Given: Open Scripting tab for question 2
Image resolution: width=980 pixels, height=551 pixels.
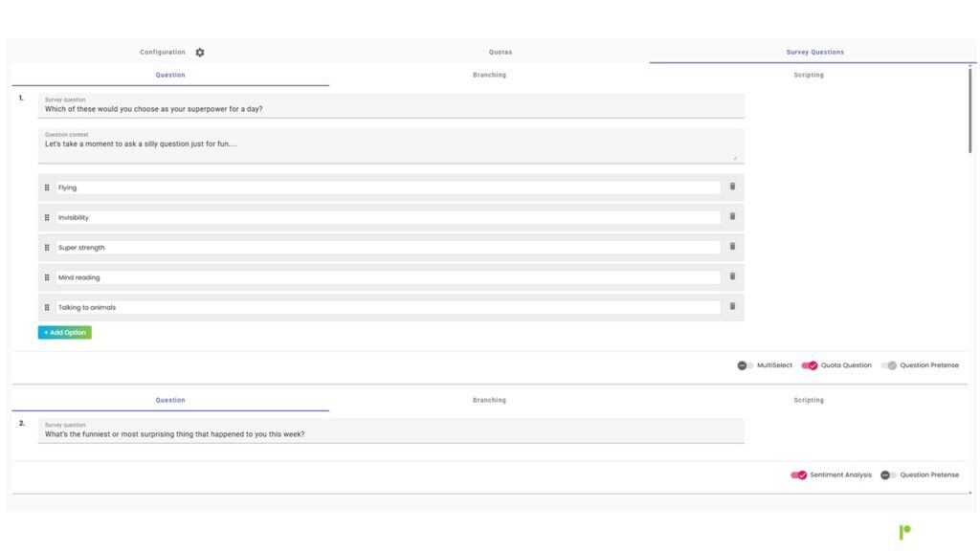Looking at the screenshot, I should 808,400.
